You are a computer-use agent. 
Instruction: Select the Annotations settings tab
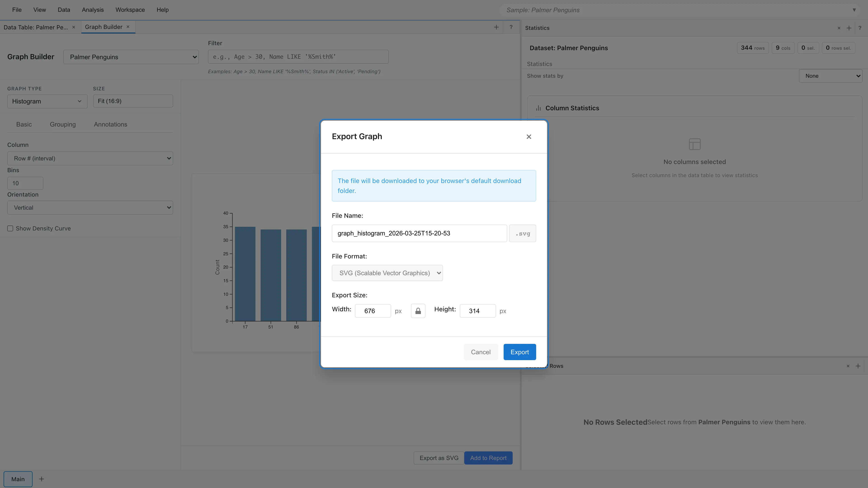click(111, 124)
